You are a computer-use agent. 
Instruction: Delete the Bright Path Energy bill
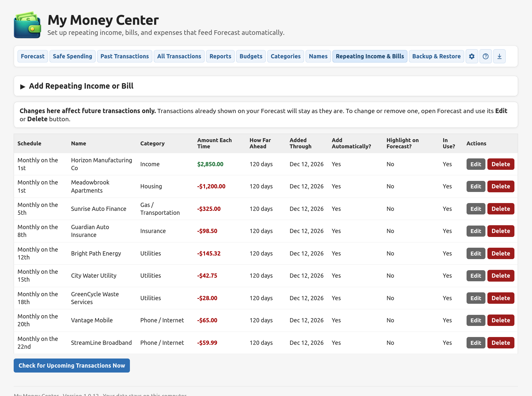pyautogui.click(x=501, y=254)
